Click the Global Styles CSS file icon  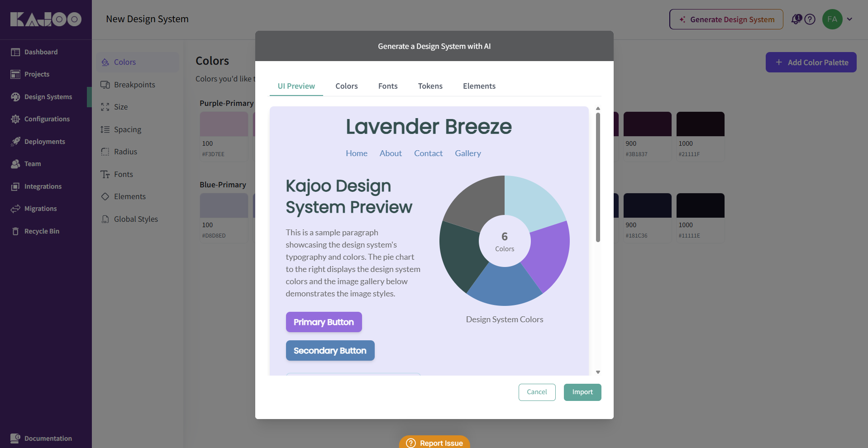click(x=105, y=219)
